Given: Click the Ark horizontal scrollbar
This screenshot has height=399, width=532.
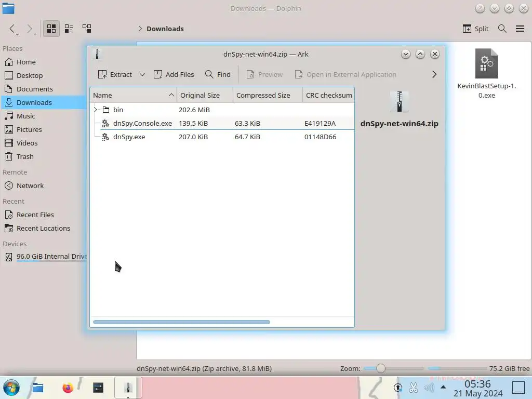Looking at the screenshot, I should click(x=181, y=322).
